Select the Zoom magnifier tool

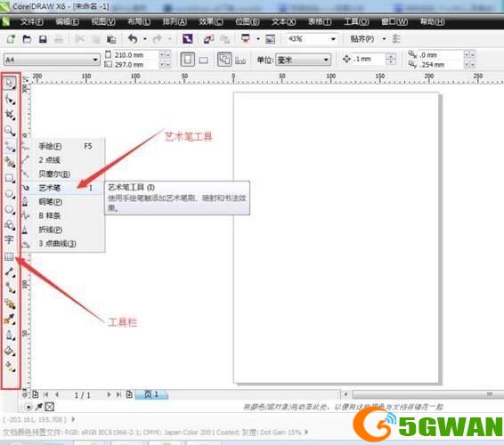pyautogui.click(x=10, y=131)
